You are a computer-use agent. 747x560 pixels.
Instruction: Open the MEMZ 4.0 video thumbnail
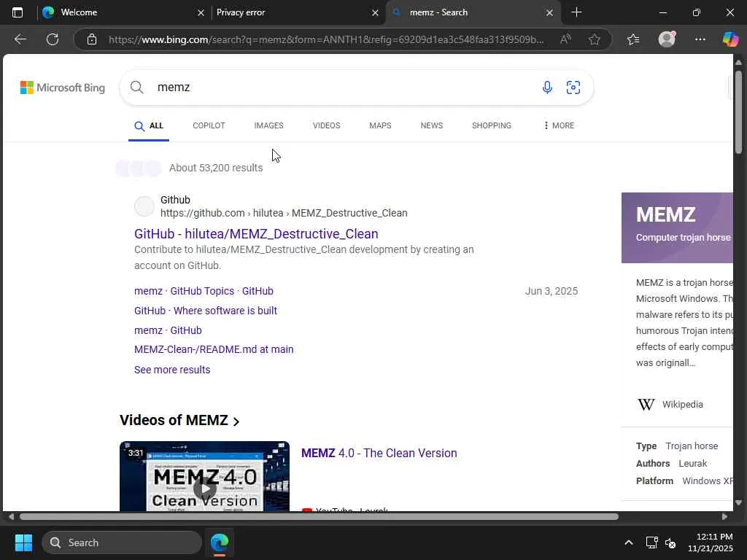click(205, 476)
